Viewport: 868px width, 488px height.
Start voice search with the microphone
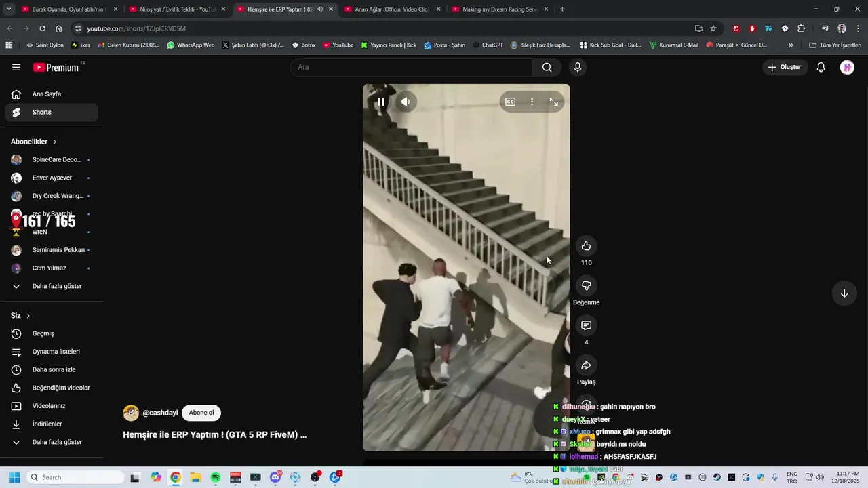(x=578, y=67)
